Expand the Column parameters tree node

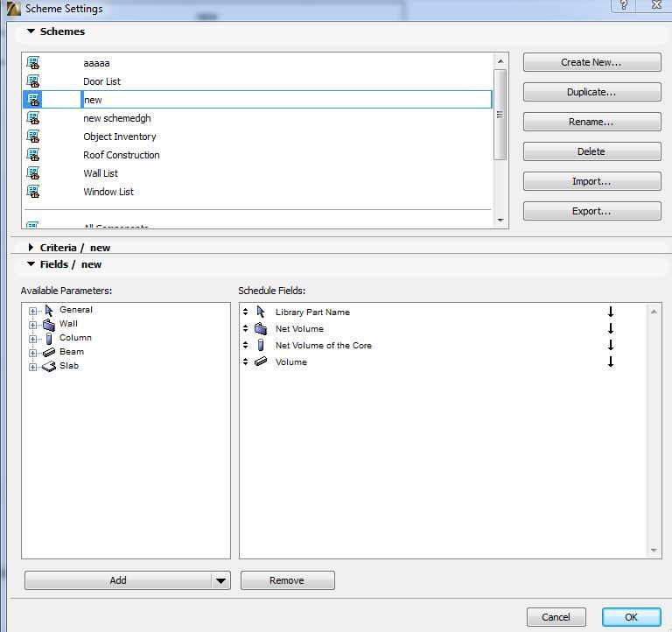click(x=32, y=339)
